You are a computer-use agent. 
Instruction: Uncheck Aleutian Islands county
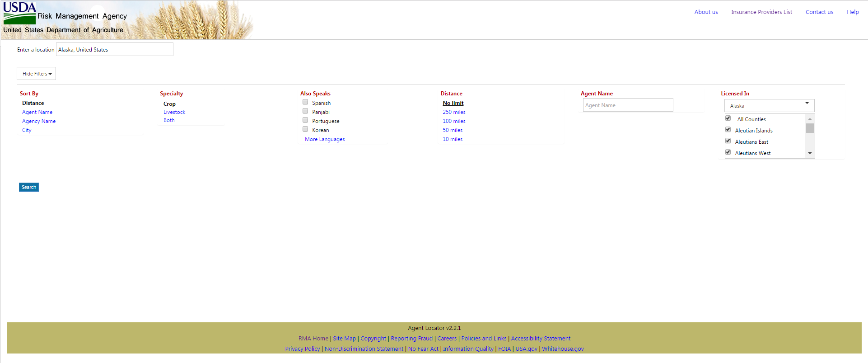pos(728,130)
